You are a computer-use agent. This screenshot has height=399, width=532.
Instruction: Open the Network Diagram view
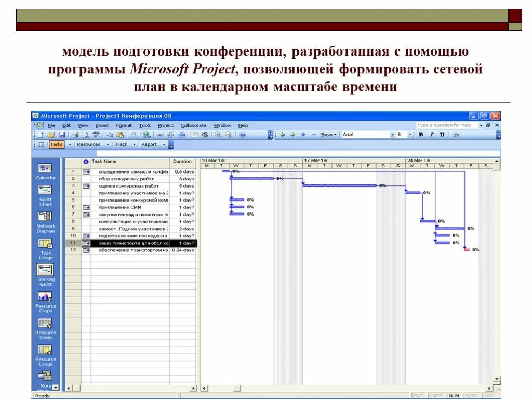click(x=46, y=222)
